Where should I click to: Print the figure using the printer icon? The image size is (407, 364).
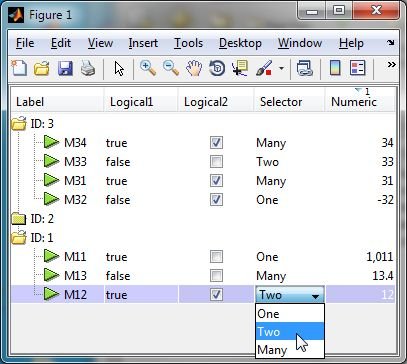pos(88,69)
